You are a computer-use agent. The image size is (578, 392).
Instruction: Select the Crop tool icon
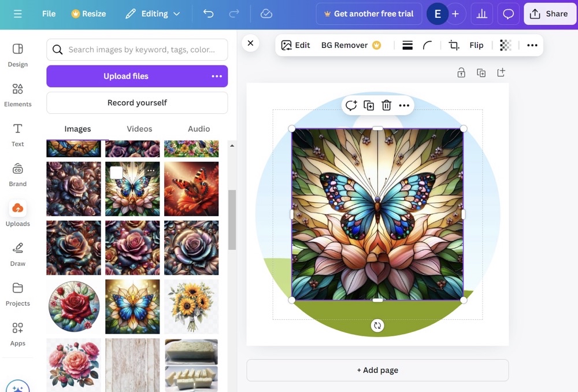(x=454, y=45)
